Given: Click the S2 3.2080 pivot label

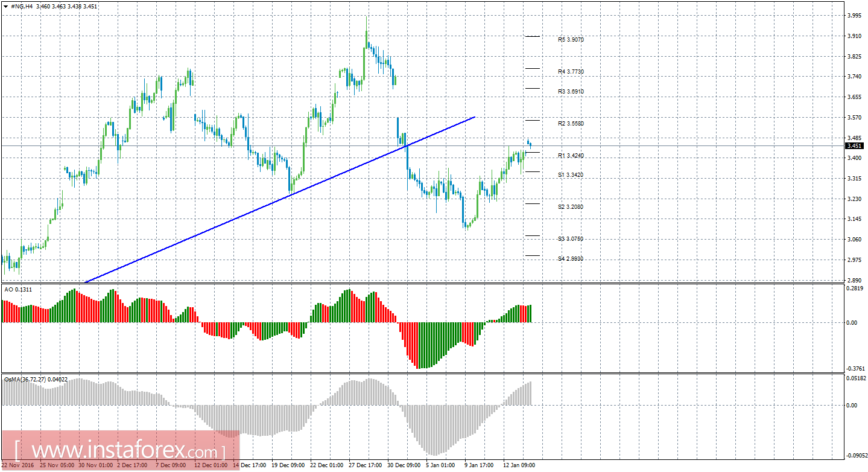Looking at the screenshot, I should pos(571,206).
